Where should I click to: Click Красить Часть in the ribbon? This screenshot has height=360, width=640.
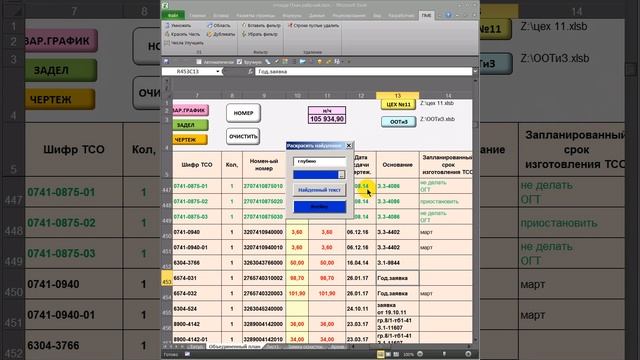[182, 34]
